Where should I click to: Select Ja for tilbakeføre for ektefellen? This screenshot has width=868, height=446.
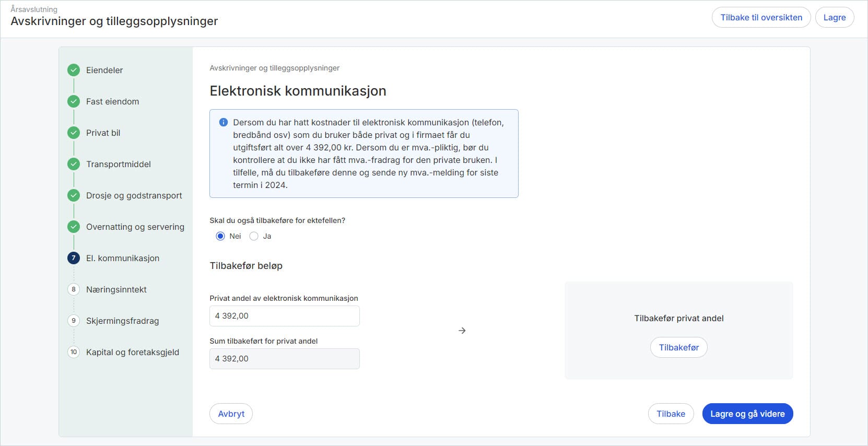pyautogui.click(x=254, y=236)
